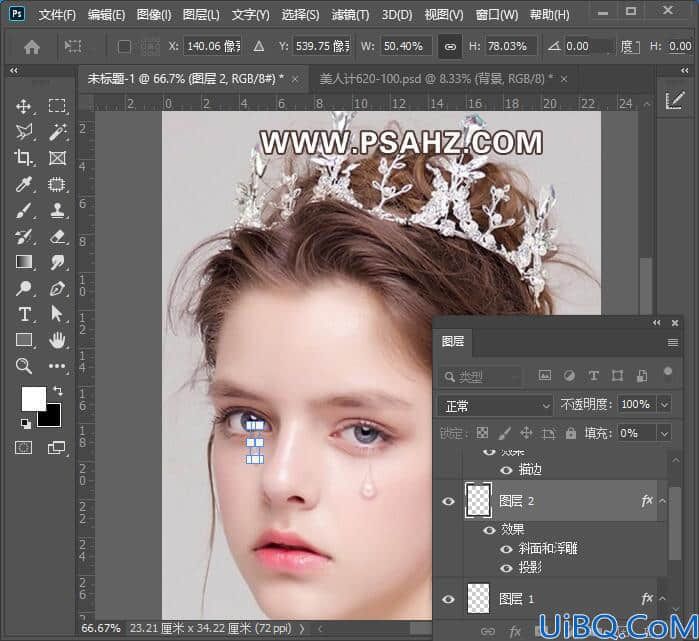This screenshot has width=699, height=641.
Task: Hide 图层 2 layer visibility
Action: [448, 501]
